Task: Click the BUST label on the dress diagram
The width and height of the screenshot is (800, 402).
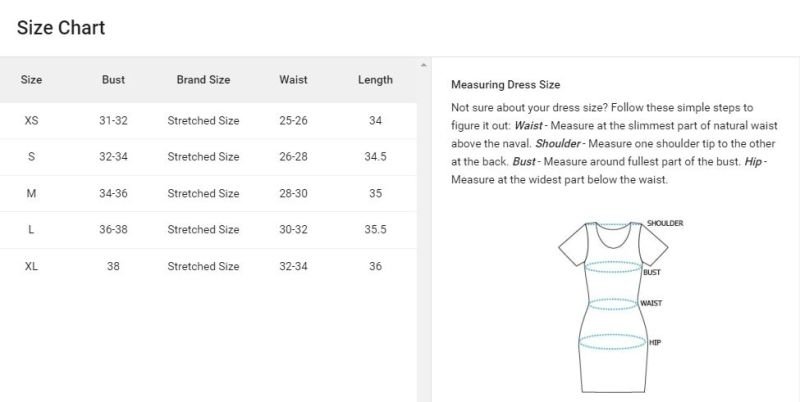Action: pyautogui.click(x=651, y=272)
